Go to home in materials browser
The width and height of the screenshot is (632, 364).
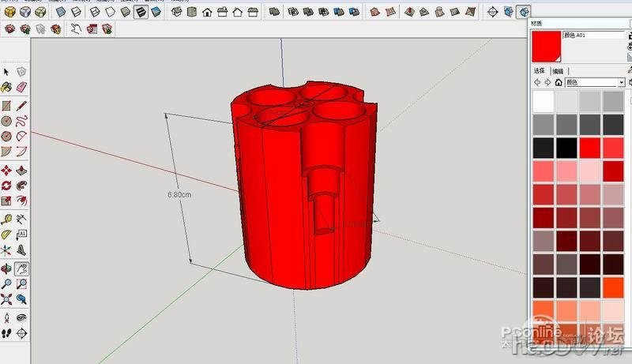pos(558,82)
